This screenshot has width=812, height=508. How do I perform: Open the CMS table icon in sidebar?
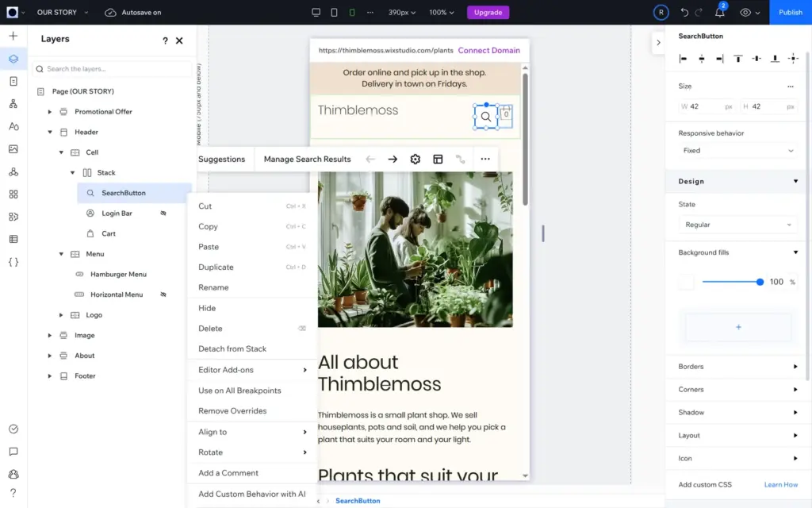(x=13, y=240)
